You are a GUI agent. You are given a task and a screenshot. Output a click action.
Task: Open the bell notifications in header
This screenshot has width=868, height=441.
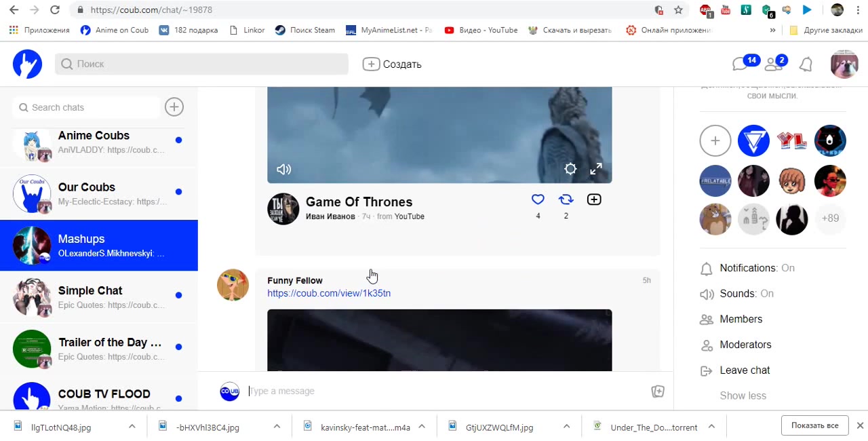(x=806, y=64)
